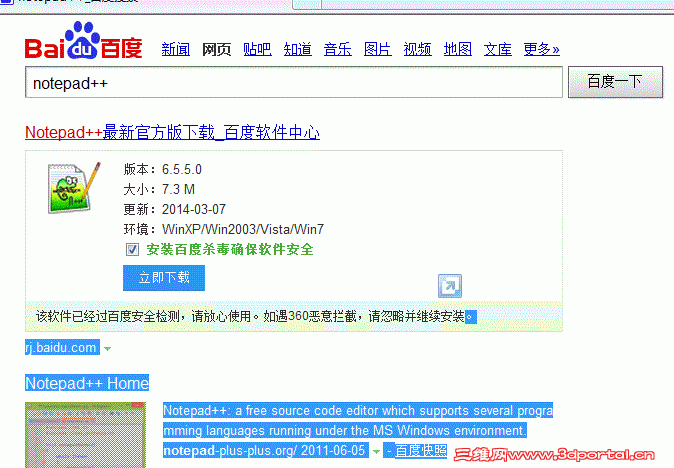Click the update date 2014-03-07
Screen dimensions: 674x468
193,209
